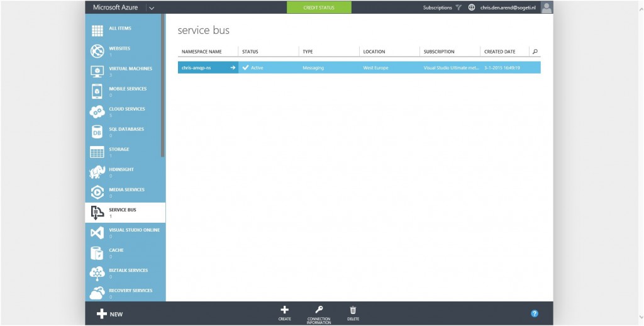
Task: Open All Items grid icon
Action: (x=97, y=31)
